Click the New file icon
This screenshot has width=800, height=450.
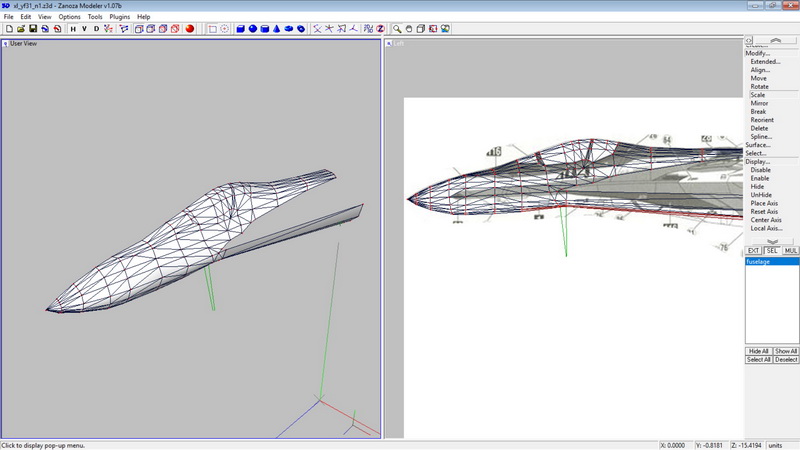click(9, 29)
